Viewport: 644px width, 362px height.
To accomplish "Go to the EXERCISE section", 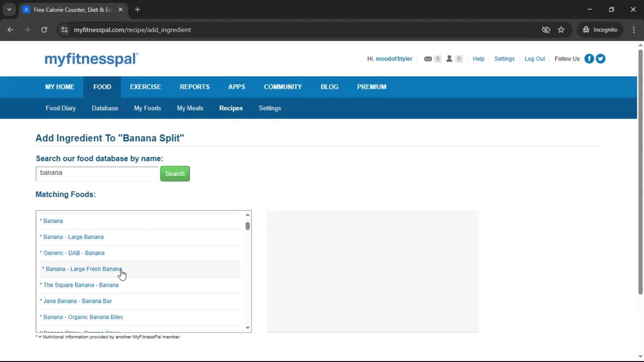I will [x=146, y=87].
